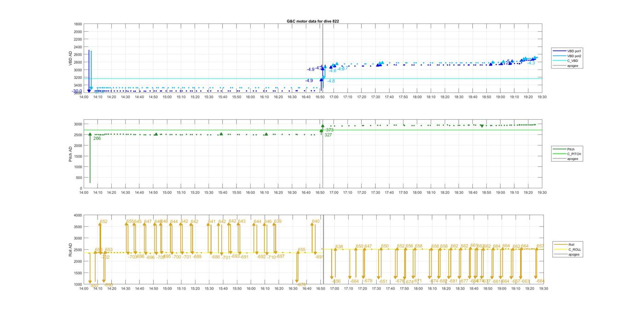Click the '3400' tick on VBD axis

[78, 85]
